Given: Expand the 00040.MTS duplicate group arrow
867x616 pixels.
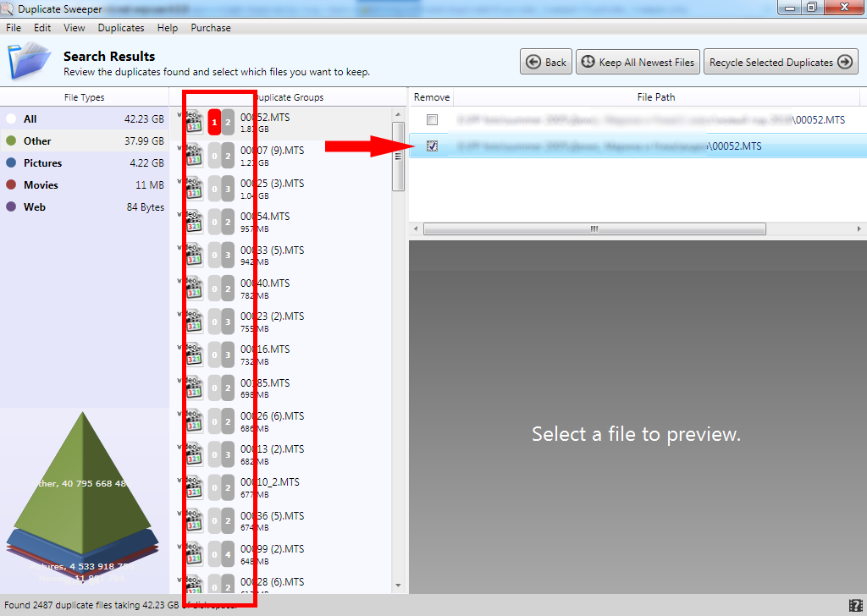Looking at the screenshot, I should pos(179,280).
